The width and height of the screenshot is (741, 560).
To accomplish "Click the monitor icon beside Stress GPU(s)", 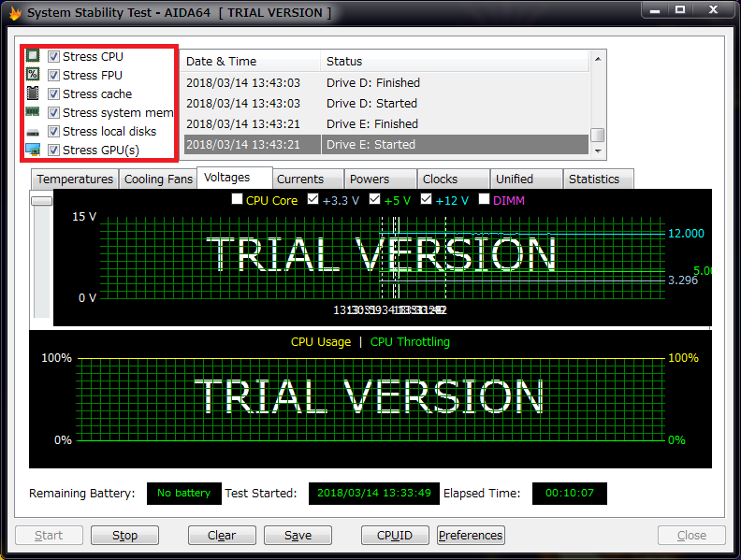I will (x=33, y=150).
